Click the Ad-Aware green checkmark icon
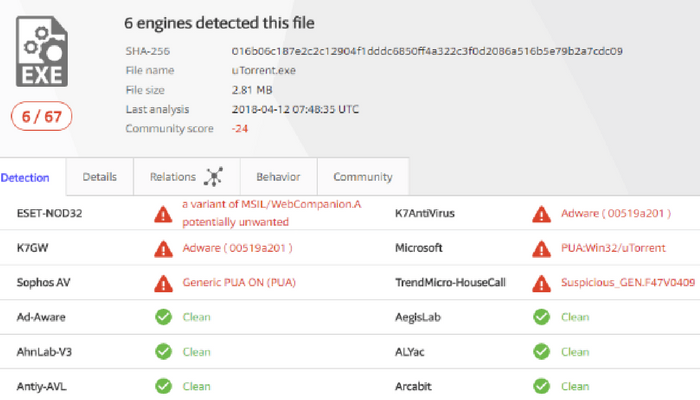The image size is (700, 400). pyautogui.click(x=163, y=317)
